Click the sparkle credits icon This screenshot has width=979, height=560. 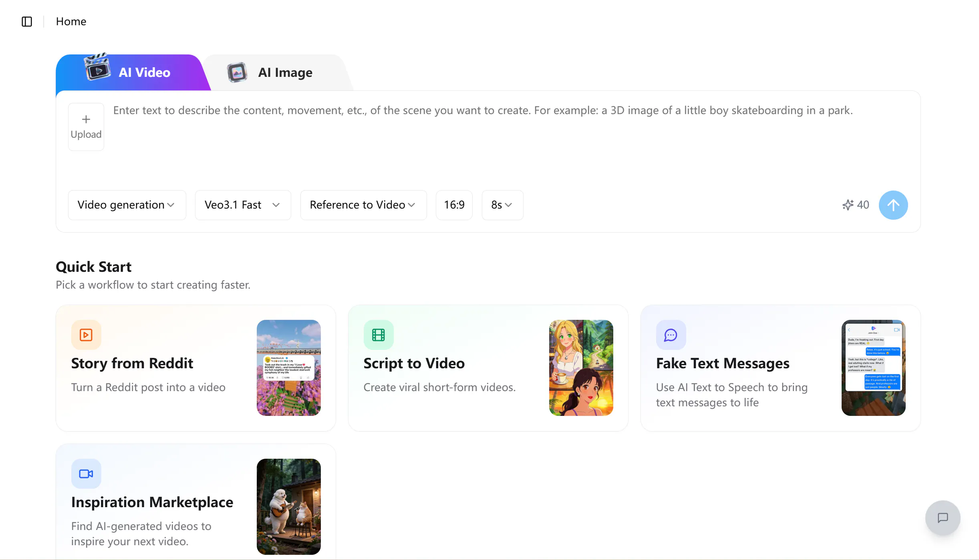(848, 205)
